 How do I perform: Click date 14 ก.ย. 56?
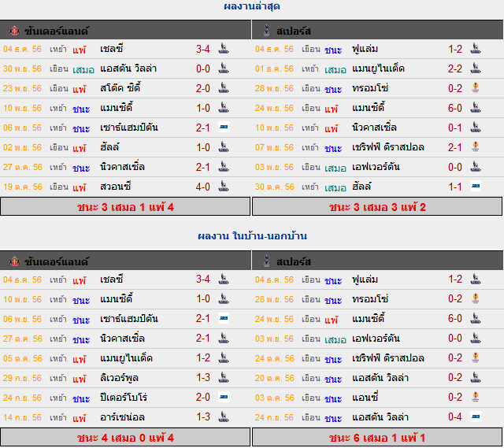pyautogui.click(x=22, y=417)
